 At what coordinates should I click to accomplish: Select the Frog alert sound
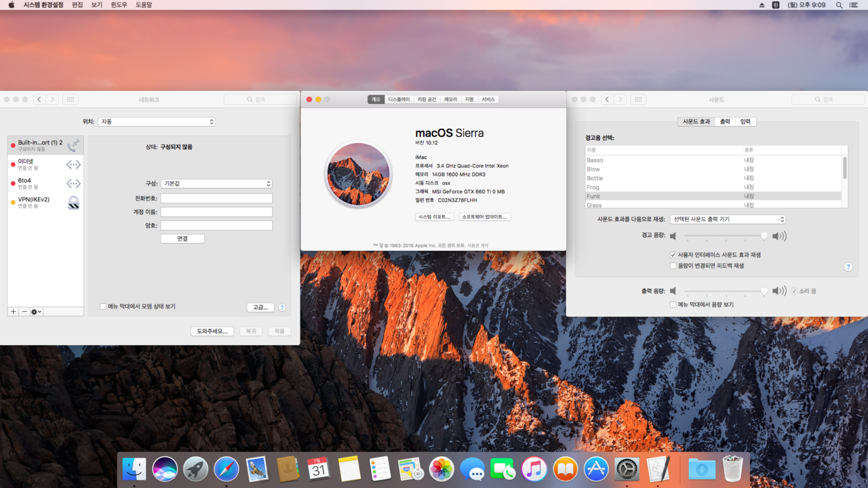(713, 187)
